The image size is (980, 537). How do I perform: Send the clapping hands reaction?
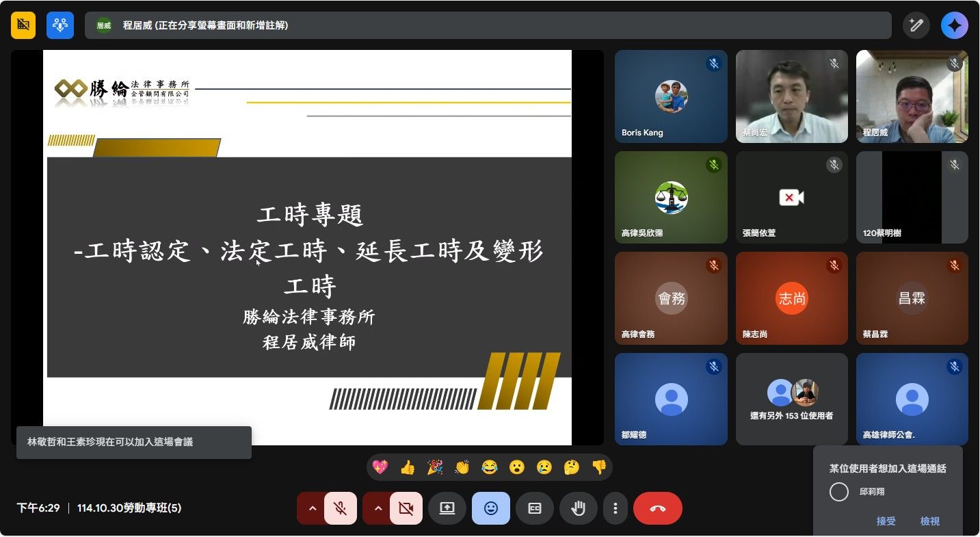pos(462,467)
